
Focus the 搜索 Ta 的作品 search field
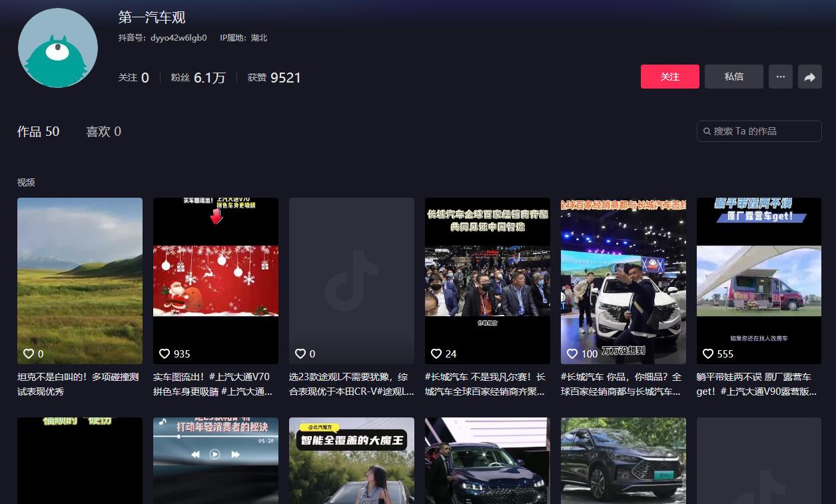coord(759,131)
